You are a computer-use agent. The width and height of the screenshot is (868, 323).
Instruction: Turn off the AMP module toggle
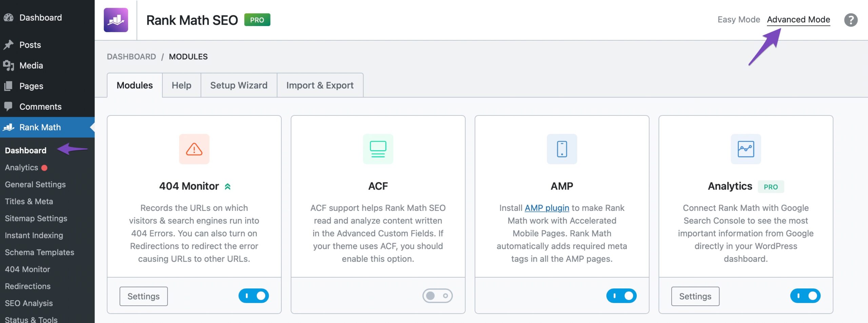[x=621, y=296]
